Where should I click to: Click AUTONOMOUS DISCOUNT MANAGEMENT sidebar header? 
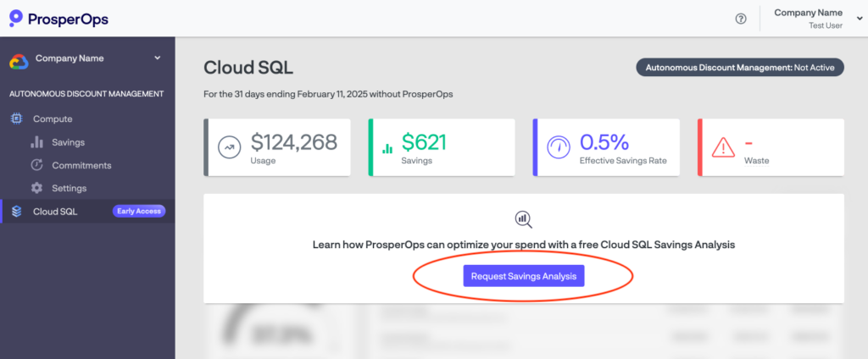point(86,94)
